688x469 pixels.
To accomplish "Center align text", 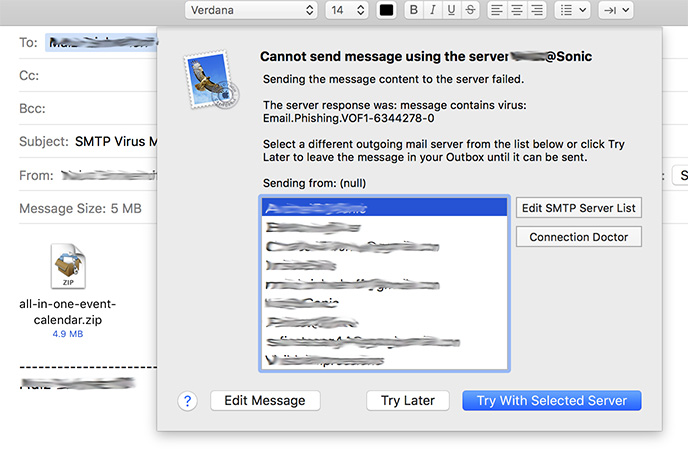I will pyautogui.click(x=517, y=10).
